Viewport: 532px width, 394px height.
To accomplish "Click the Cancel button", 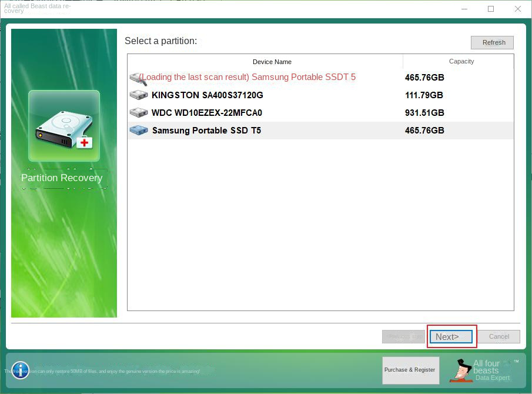I will (500, 336).
